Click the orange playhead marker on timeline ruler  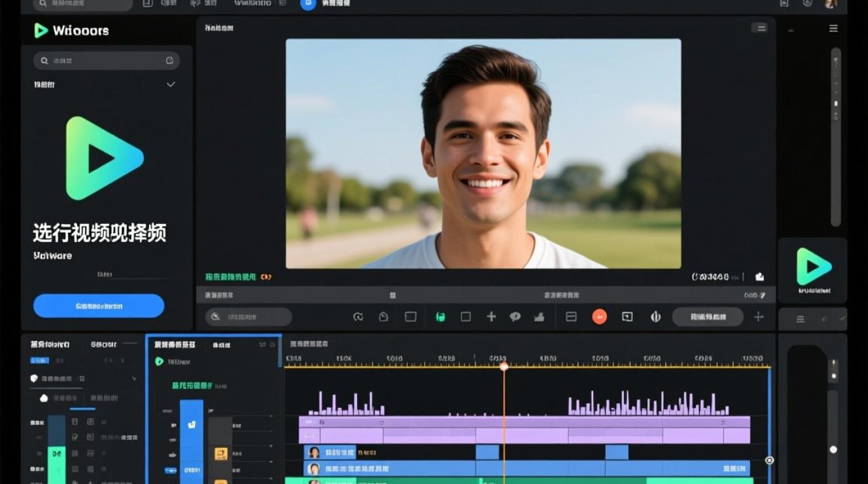(504, 367)
